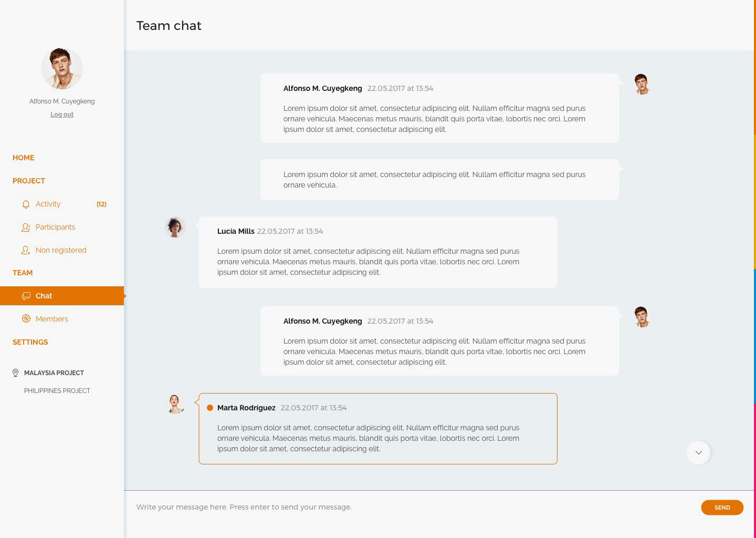Viewport: 756px width, 538px height.
Task: Expand the TEAM section in sidebar
Action: click(23, 273)
